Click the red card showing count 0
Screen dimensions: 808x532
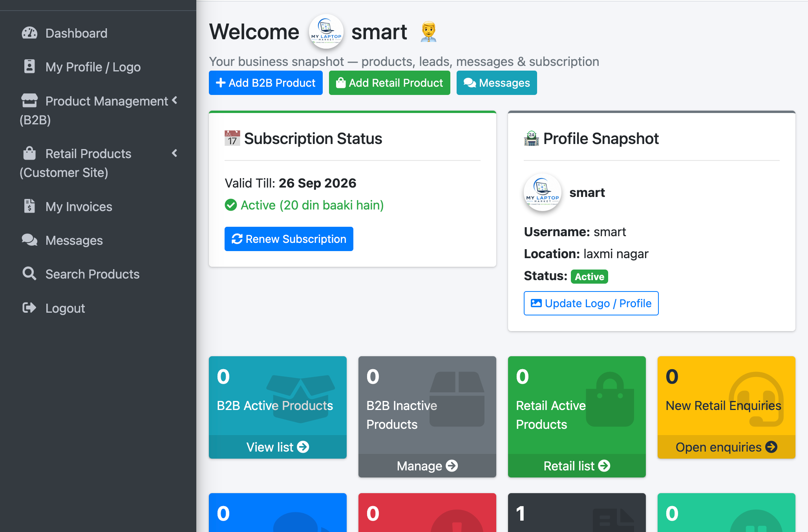click(427, 512)
